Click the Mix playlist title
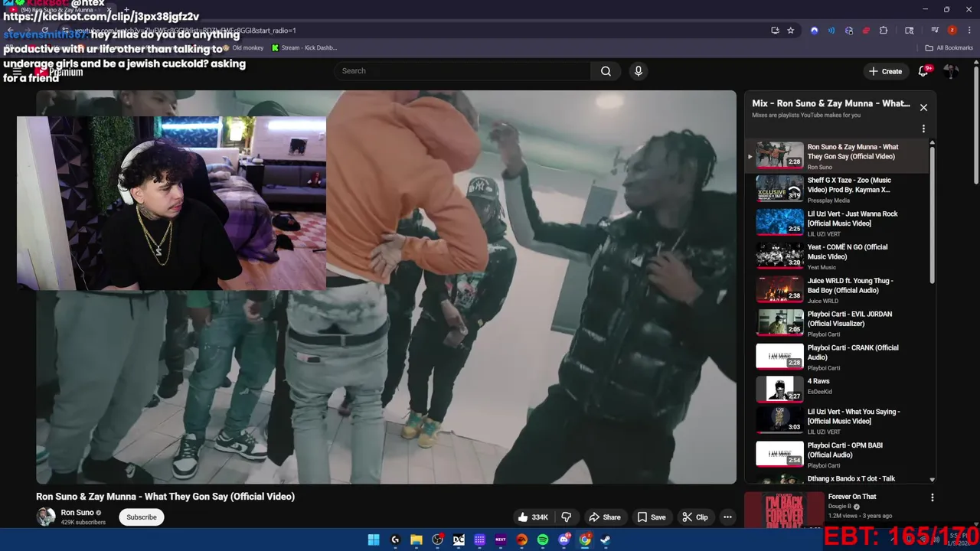 [831, 103]
